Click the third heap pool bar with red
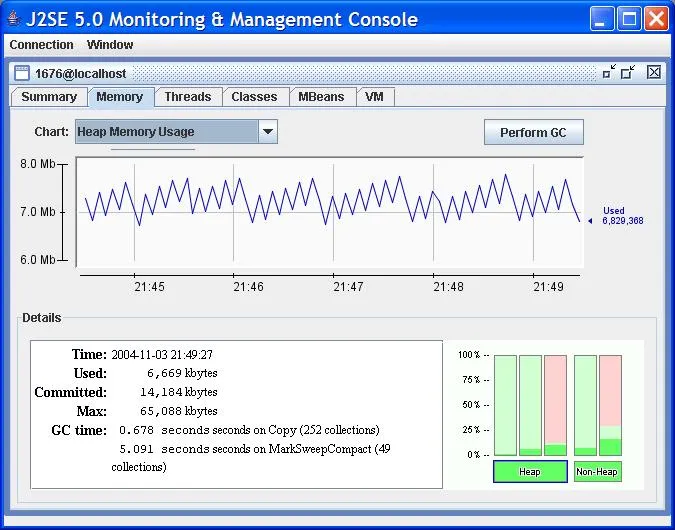 pyautogui.click(x=555, y=405)
